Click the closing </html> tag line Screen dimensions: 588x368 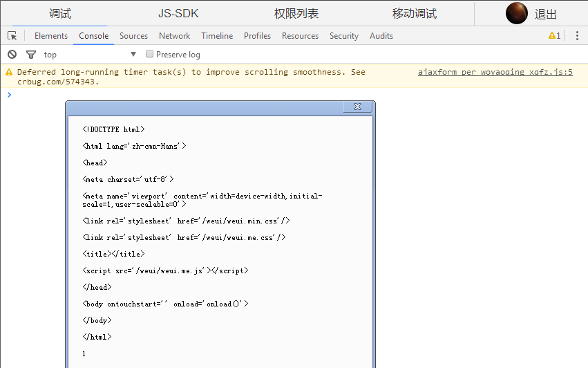[x=97, y=336]
